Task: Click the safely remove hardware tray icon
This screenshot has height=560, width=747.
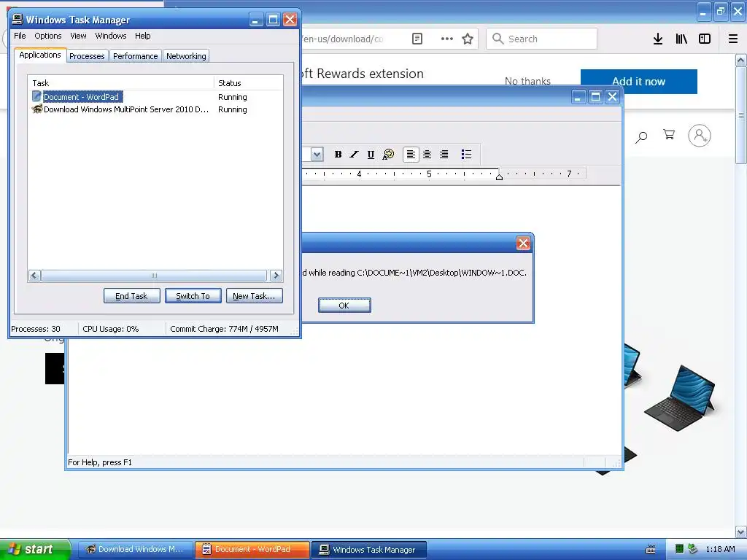Action: point(693,549)
